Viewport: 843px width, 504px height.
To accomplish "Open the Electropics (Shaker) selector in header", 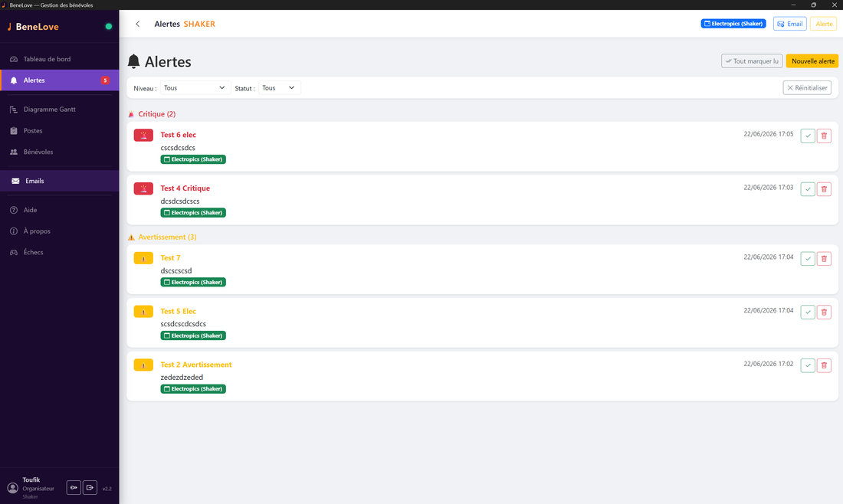I will tap(733, 24).
